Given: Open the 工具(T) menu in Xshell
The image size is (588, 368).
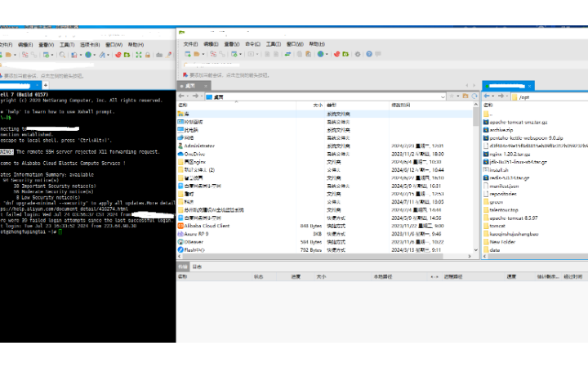Looking at the screenshot, I should (67, 45).
